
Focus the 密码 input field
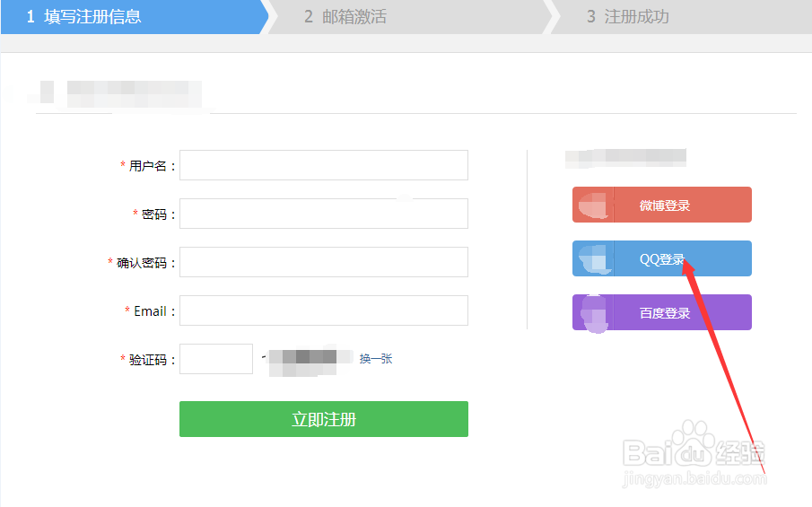click(x=324, y=214)
